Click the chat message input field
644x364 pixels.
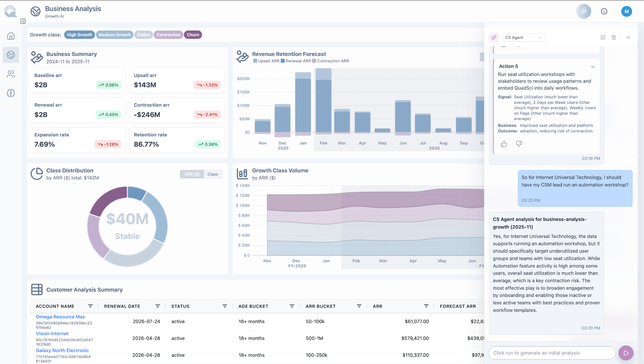[x=552, y=353]
